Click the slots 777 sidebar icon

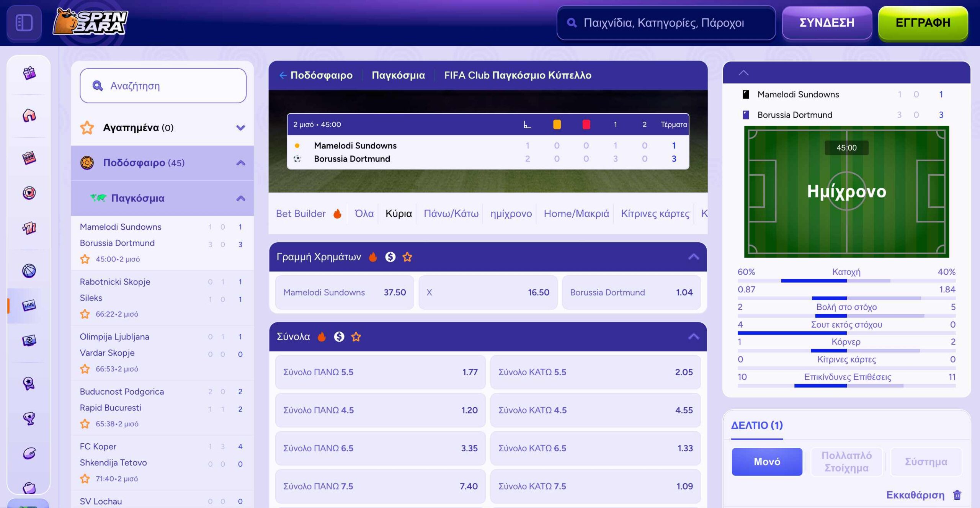point(29,228)
